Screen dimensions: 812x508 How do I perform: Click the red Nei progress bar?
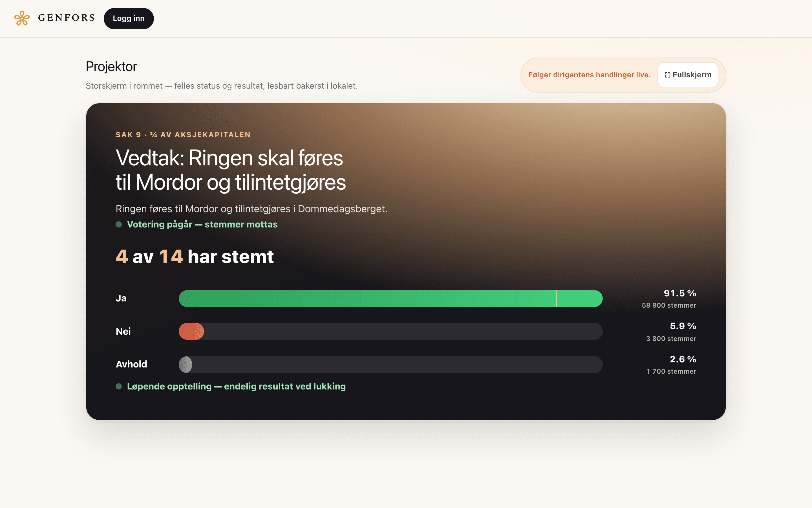click(x=191, y=331)
